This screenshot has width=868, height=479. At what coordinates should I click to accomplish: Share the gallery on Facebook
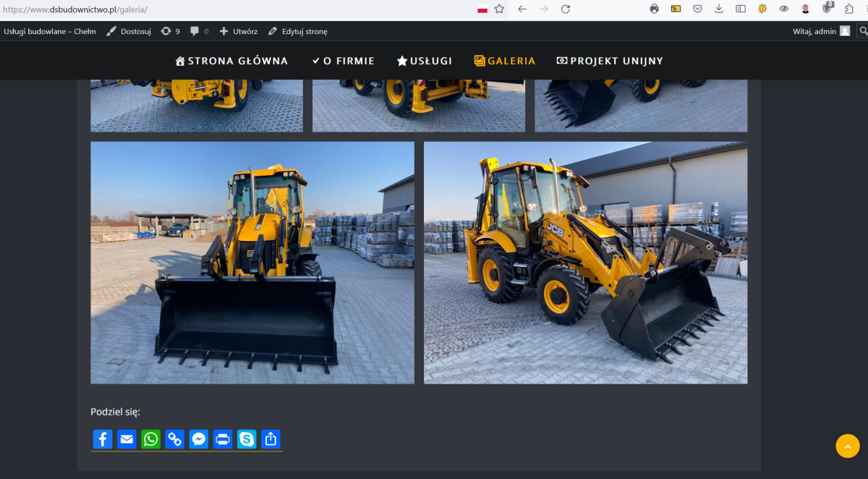tap(103, 439)
